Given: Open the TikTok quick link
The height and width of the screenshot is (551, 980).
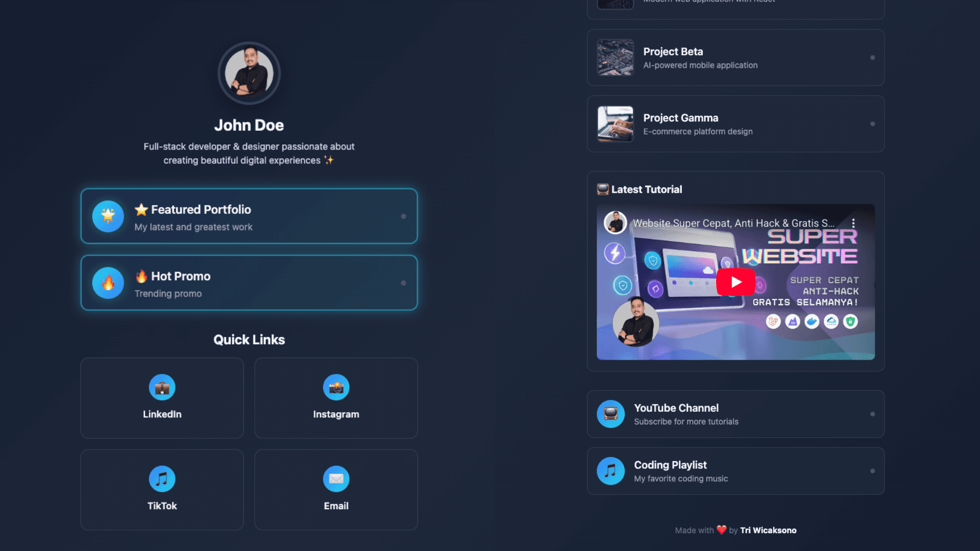Looking at the screenshot, I should point(162,490).
